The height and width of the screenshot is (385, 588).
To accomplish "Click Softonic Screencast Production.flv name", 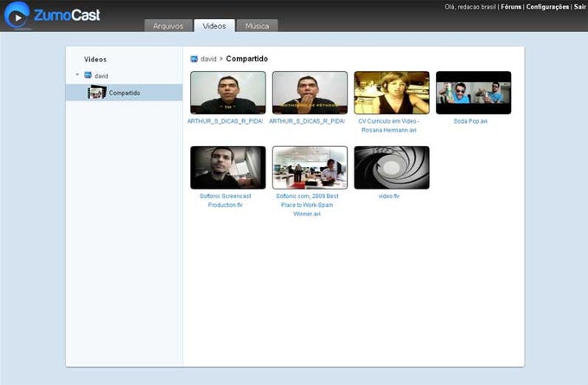I will [226, 201].
